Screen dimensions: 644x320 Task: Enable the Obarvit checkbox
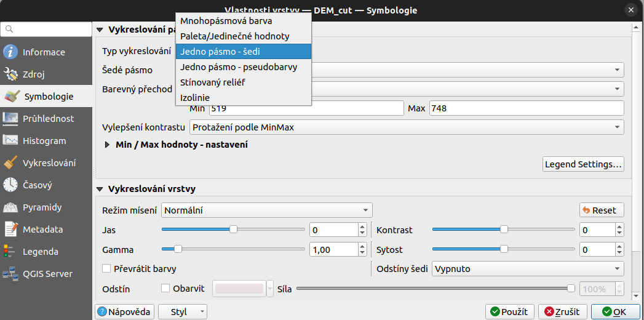[x=165, y=289]
